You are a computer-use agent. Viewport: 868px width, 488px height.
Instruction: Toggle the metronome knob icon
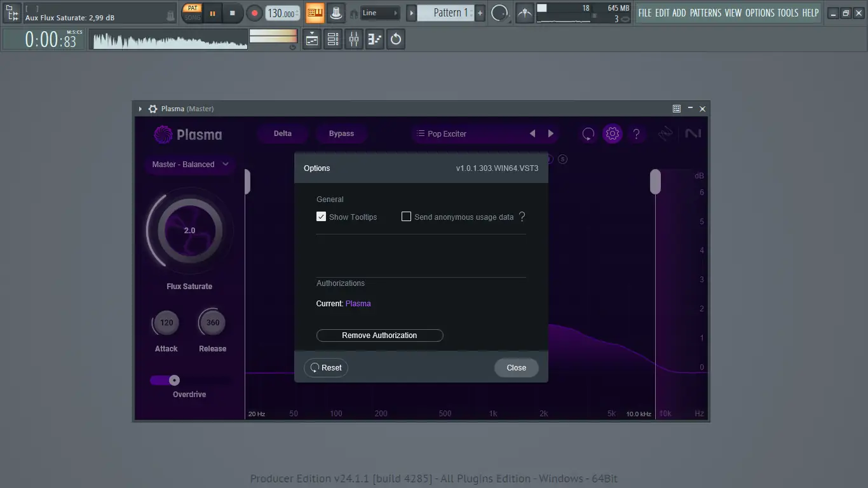point(336,13)
